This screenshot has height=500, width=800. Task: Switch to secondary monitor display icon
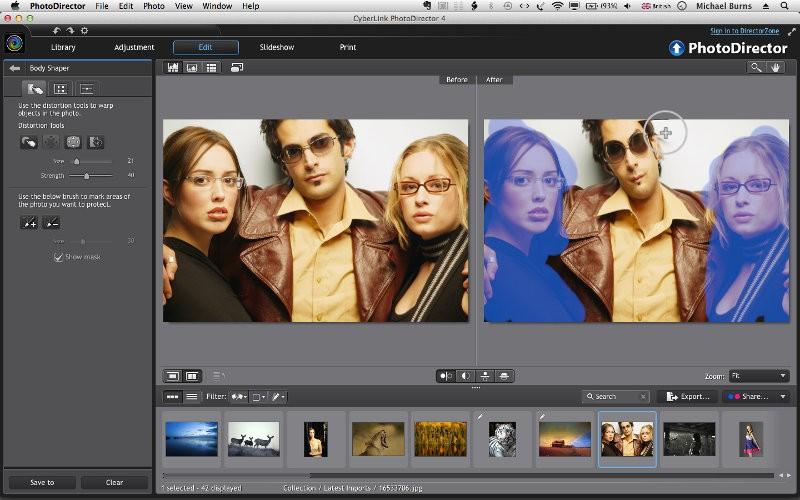click(237, 67)
